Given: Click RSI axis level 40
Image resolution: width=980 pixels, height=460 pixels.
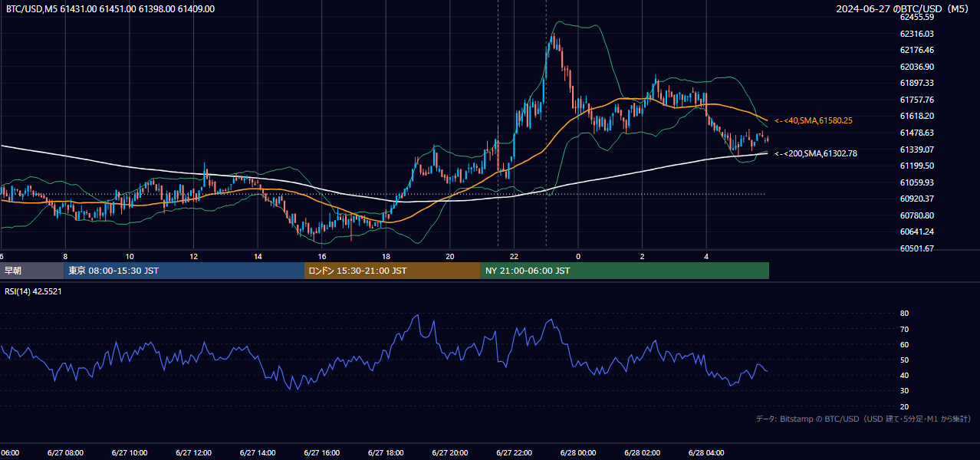Looking at the screenshot, I should click(x=904, y=375).
